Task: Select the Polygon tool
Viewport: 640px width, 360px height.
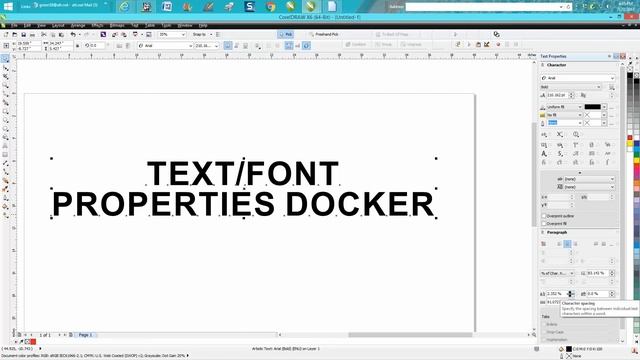Action: click(x=5, y=129)
